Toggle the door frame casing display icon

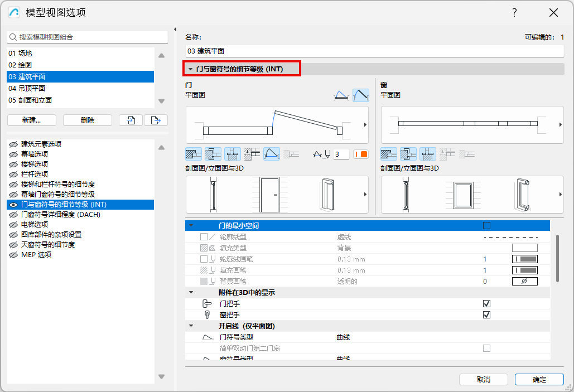pyautogui.click(x=213, y=154)
